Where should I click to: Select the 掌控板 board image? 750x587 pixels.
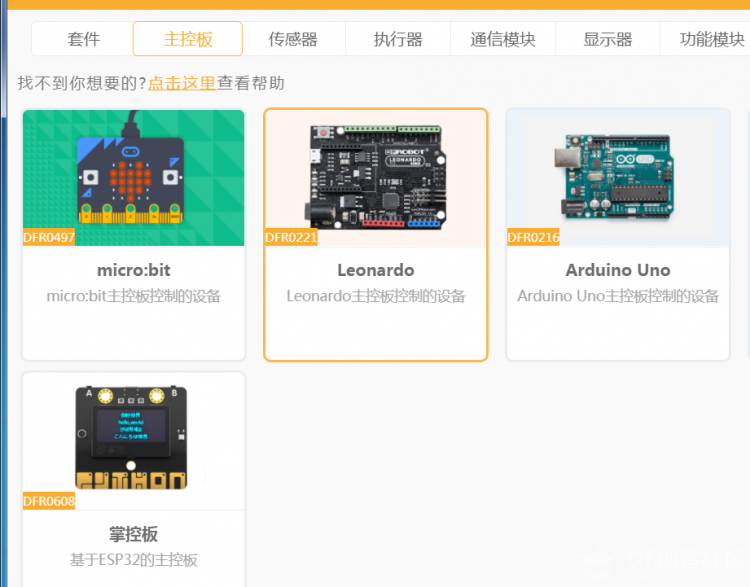(x=133, y=442)
